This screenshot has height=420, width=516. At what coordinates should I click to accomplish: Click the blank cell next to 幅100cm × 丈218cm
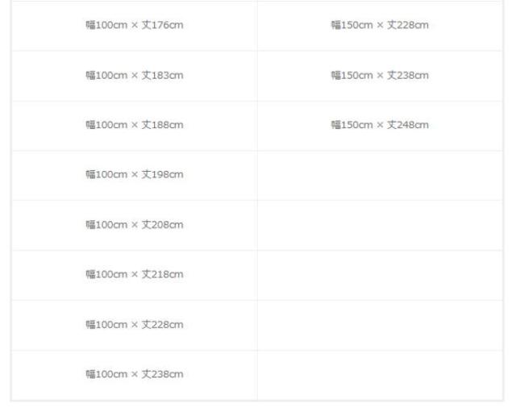click(380, 275)
